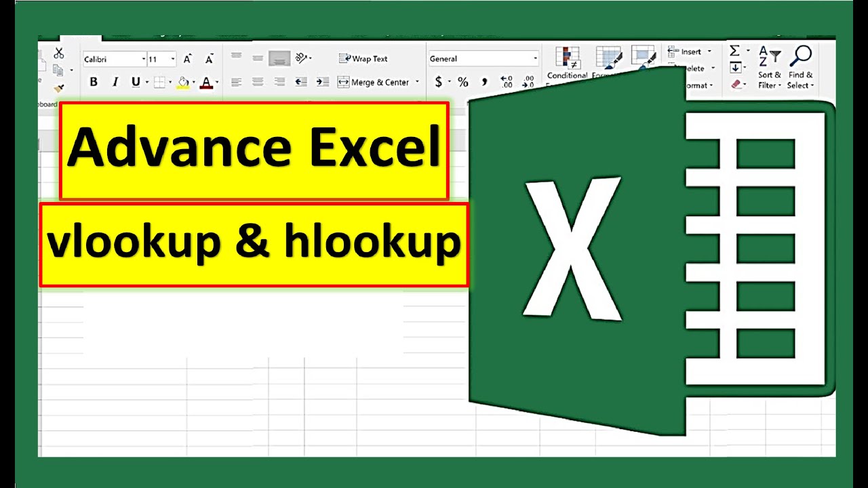Click the Decrease Indent icon
868x488 pixels.
tap(301, 82)
